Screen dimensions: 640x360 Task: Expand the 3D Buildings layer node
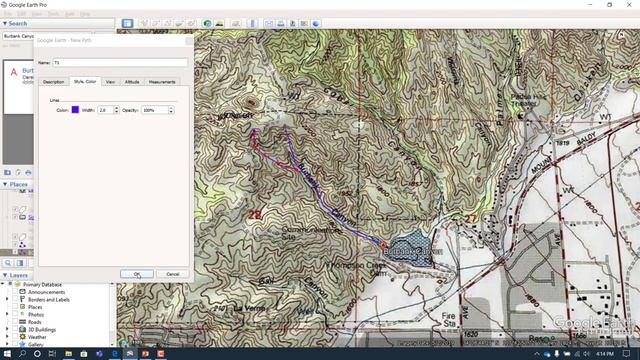(7, 329)
